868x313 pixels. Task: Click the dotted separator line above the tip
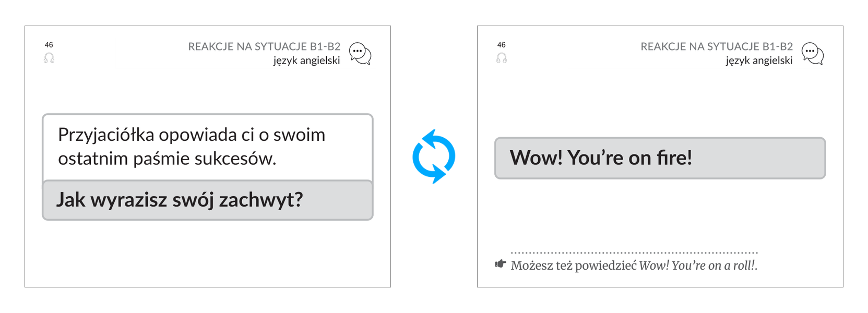point(634,252)
